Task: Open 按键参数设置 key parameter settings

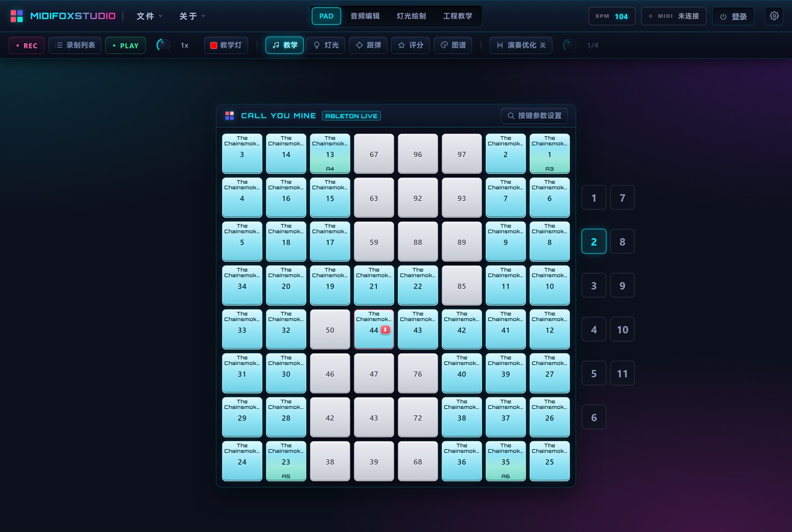Action: coord(535,116)
